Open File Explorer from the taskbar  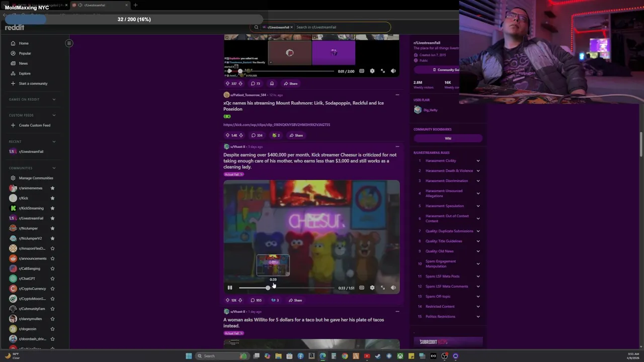[x=278, y=356]
